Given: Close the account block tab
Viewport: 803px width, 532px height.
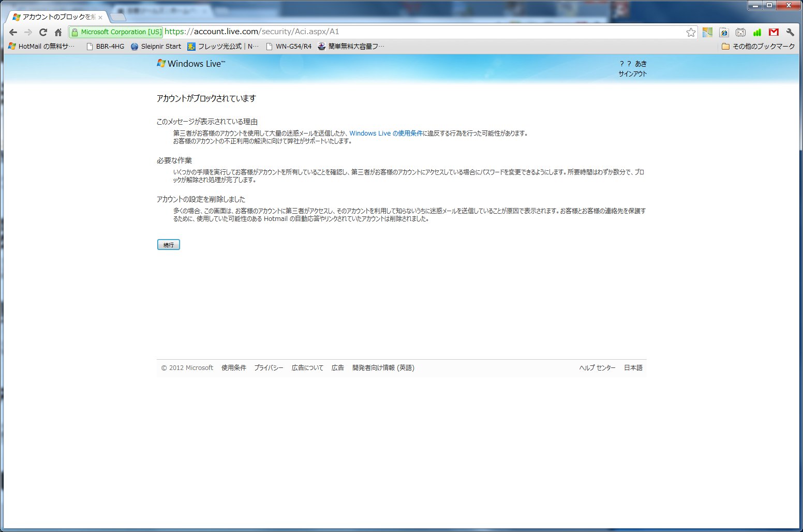Looking at the screenshot, I should point(100,18).
